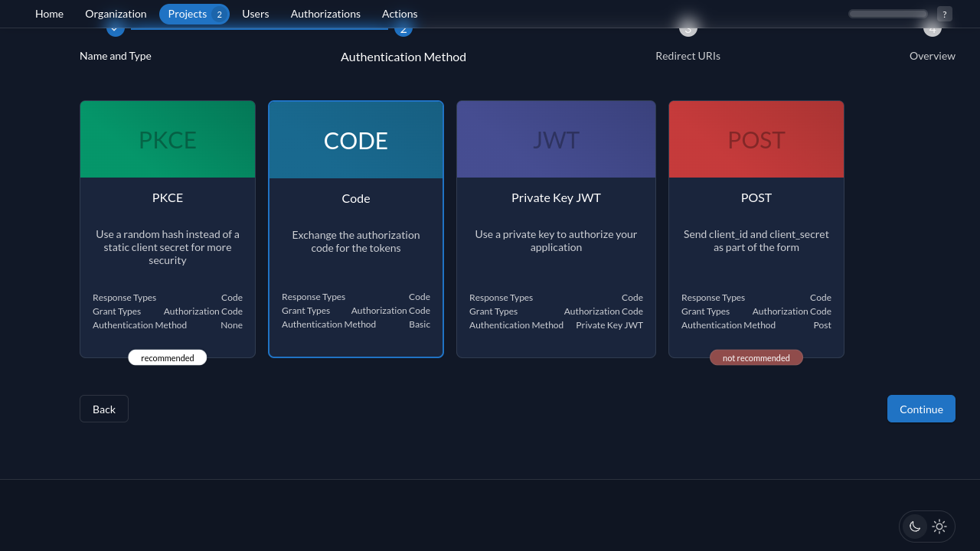Click the step 4 Overview circle
Viewport: 980px width, 551px height.
click(933, 28)
